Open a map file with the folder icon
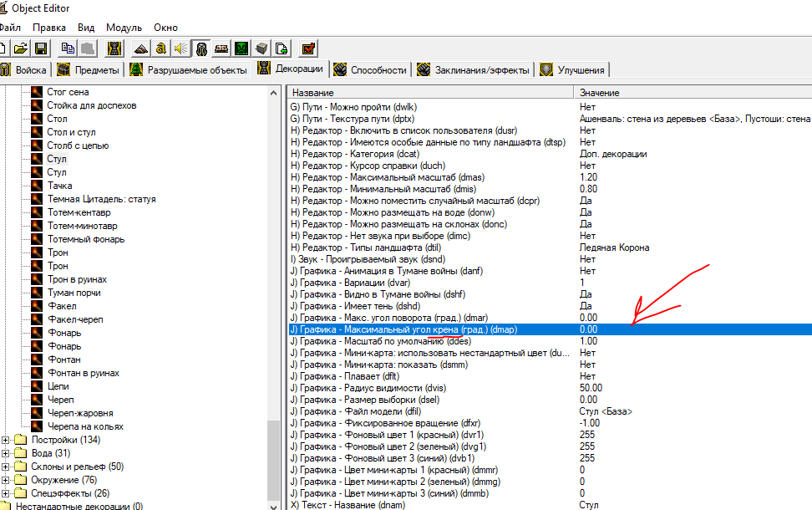This screenshot has height=510, width=812. tap(21, 48)
